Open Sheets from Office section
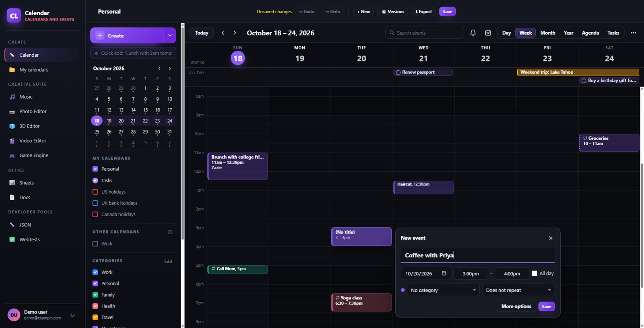This screenshot has width=644, height=328. point(42,183)
